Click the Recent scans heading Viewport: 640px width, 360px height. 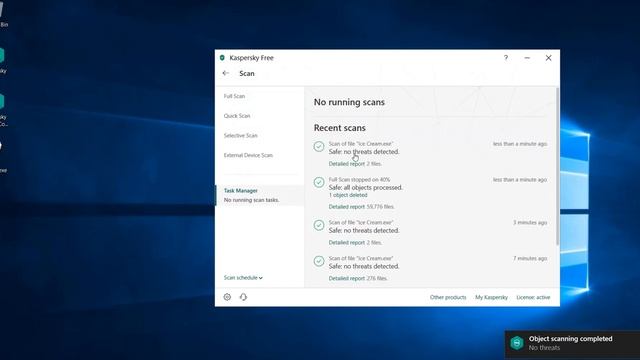coord(340,128)
